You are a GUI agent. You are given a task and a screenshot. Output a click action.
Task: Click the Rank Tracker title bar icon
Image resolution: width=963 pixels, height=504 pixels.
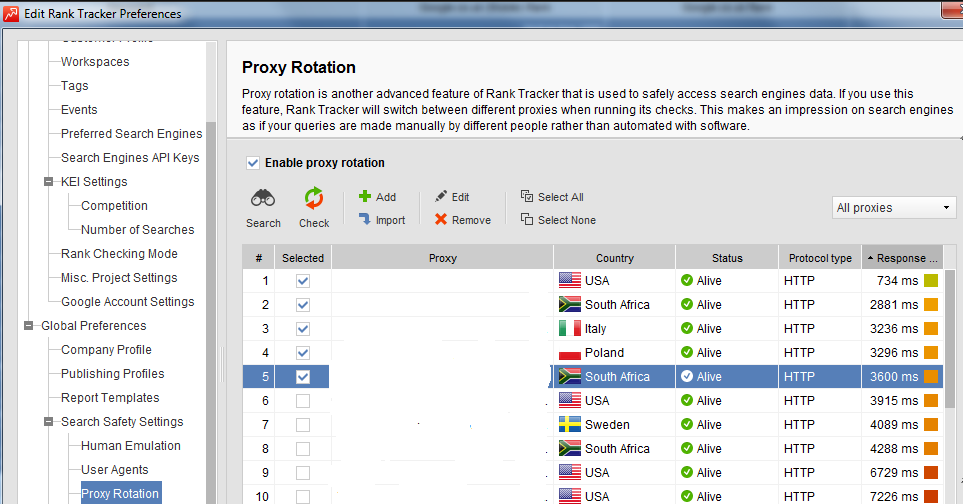(11, 13)
